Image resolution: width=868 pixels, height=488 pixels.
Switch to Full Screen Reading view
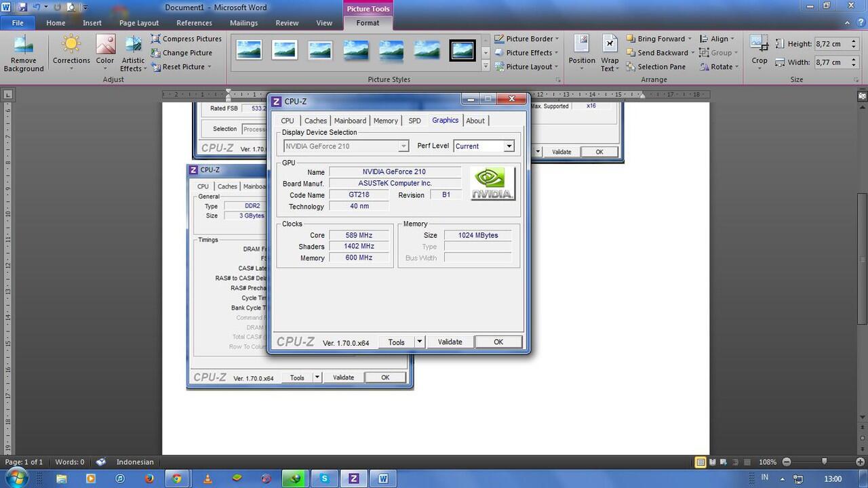[713, 462]
